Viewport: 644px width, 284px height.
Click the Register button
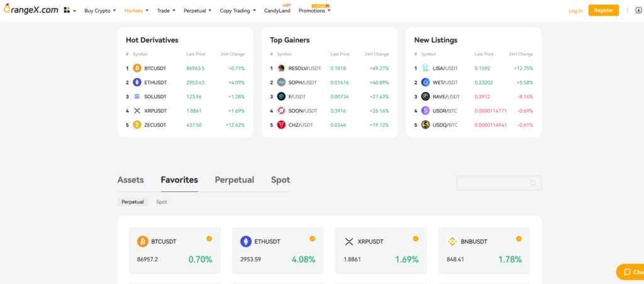point(603,11)
